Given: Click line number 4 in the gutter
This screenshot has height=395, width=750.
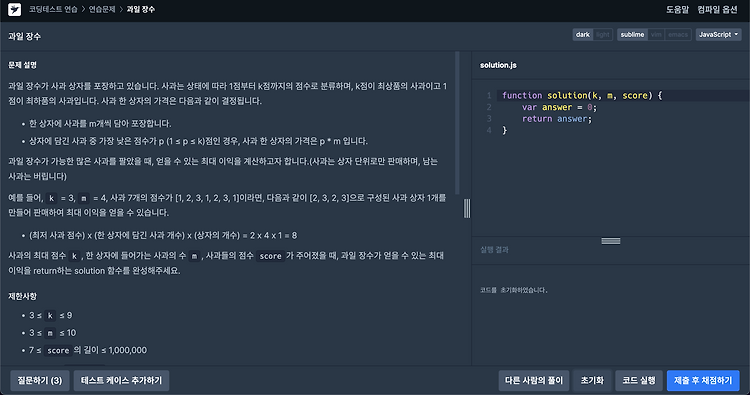Looking at the screenshot, I should [x=489, y=130].
